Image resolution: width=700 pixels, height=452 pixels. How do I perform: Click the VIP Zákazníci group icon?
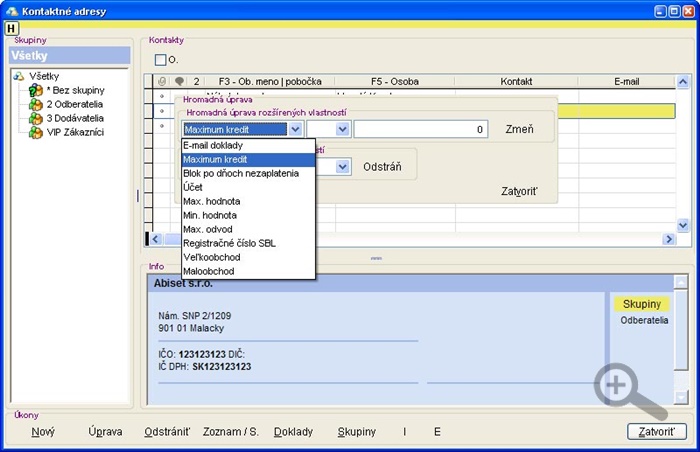[x=35, y=132]
